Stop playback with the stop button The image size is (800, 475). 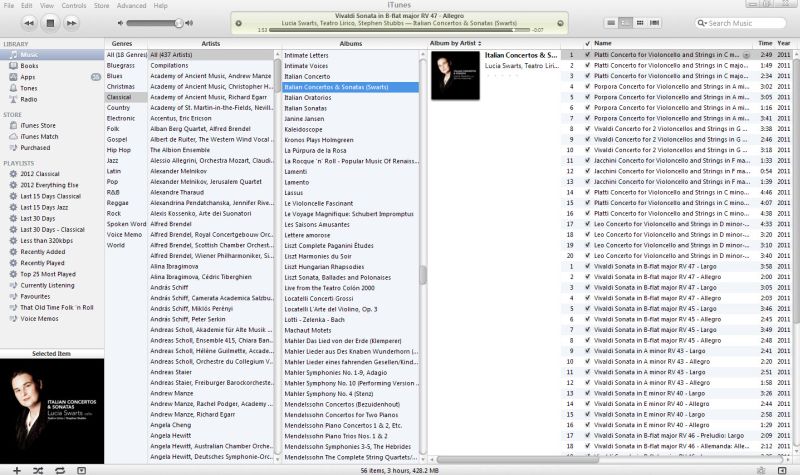50,23
